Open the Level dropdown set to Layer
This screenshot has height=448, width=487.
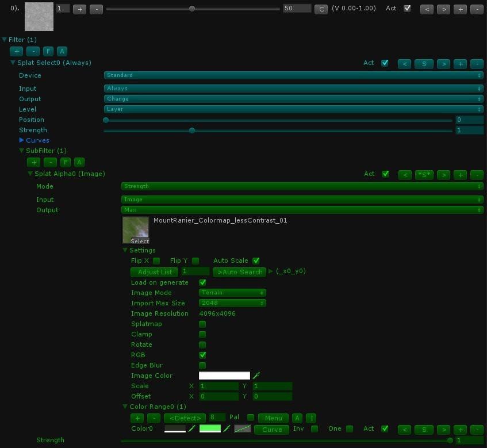(293, 109)
